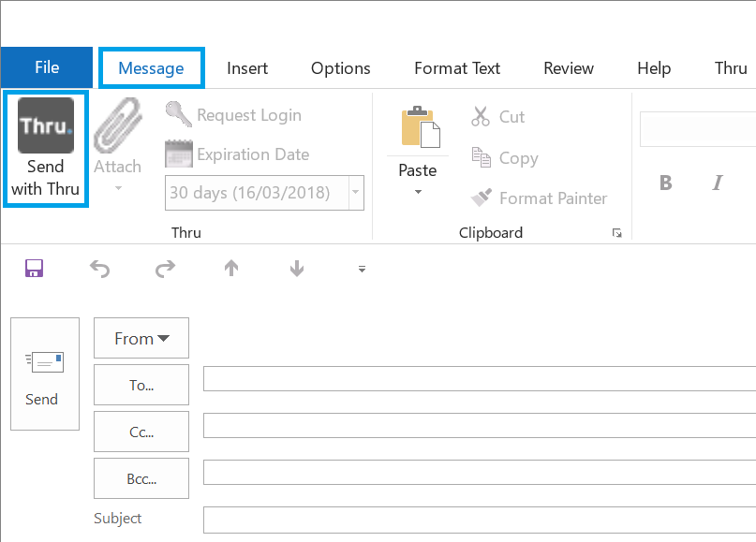Click the Attach paperclip icon
Image resolution: width=756 pixels, height=542 pixels.
(x=118, y=125)
